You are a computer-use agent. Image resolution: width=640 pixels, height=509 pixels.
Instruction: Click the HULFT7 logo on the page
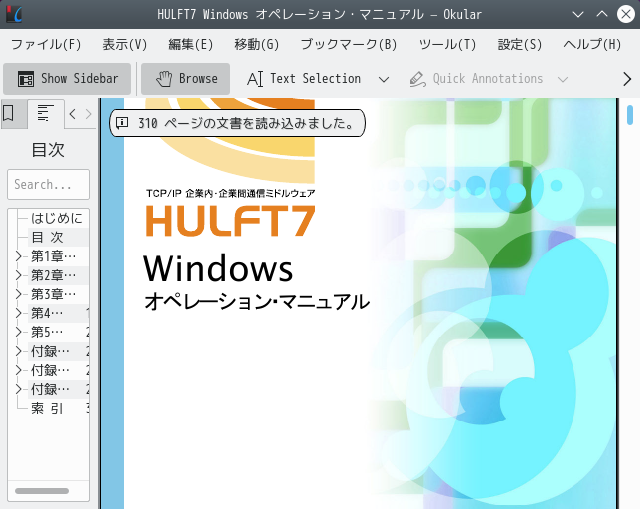tap(231, 221)
